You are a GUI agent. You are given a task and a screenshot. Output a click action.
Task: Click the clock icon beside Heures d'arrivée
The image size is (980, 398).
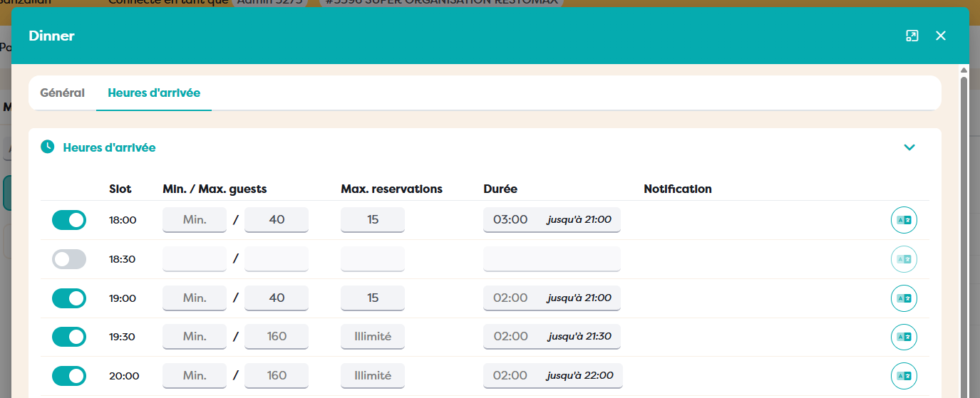[47, 147]
